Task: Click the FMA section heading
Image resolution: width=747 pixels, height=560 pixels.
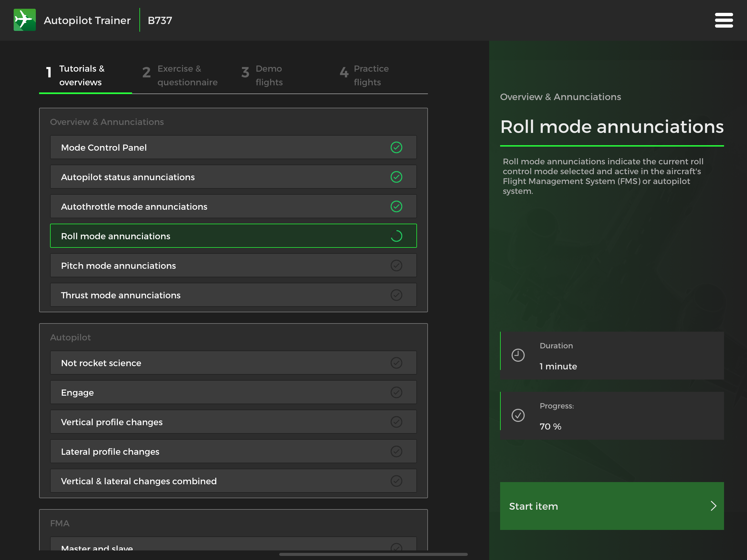Action: click(60, 523)
